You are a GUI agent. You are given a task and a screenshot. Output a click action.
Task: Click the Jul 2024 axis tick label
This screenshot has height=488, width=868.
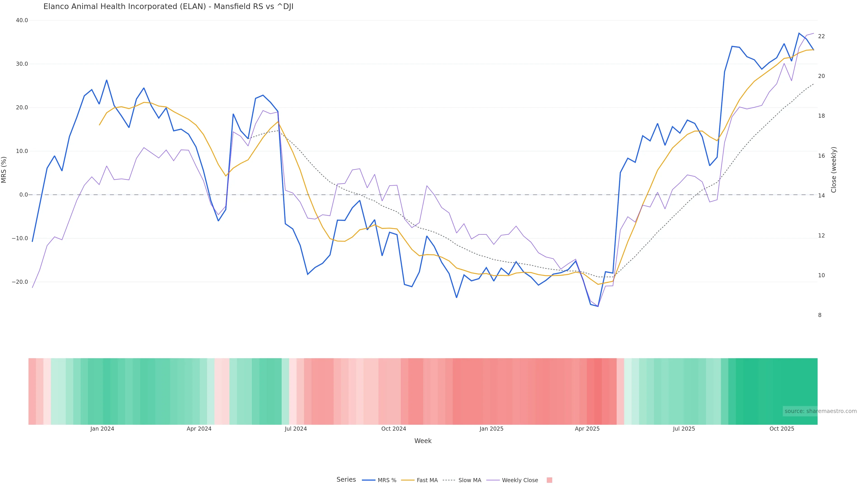[295, 429]
